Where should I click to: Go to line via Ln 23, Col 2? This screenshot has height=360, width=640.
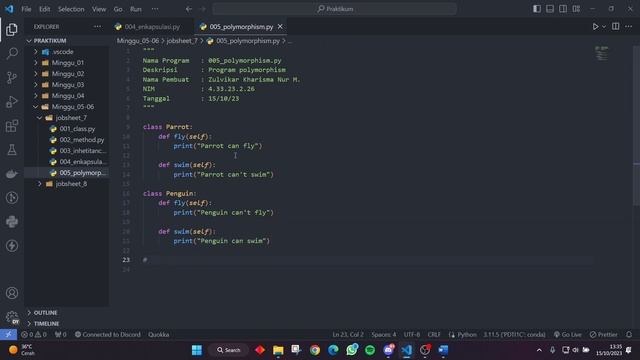coord(348,335)
